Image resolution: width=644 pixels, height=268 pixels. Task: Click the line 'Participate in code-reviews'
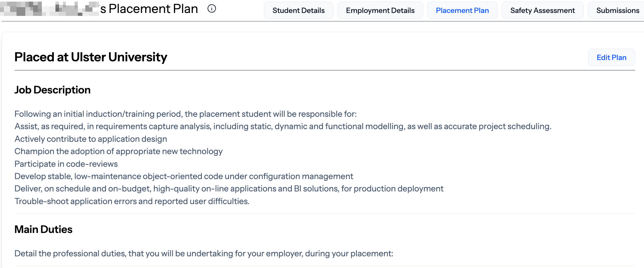66,164
